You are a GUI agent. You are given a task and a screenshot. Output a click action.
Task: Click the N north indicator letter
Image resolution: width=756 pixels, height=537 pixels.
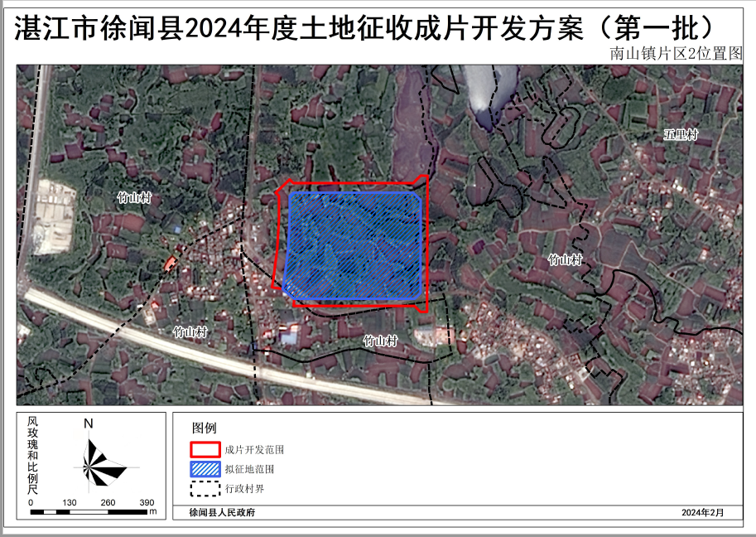89,423
